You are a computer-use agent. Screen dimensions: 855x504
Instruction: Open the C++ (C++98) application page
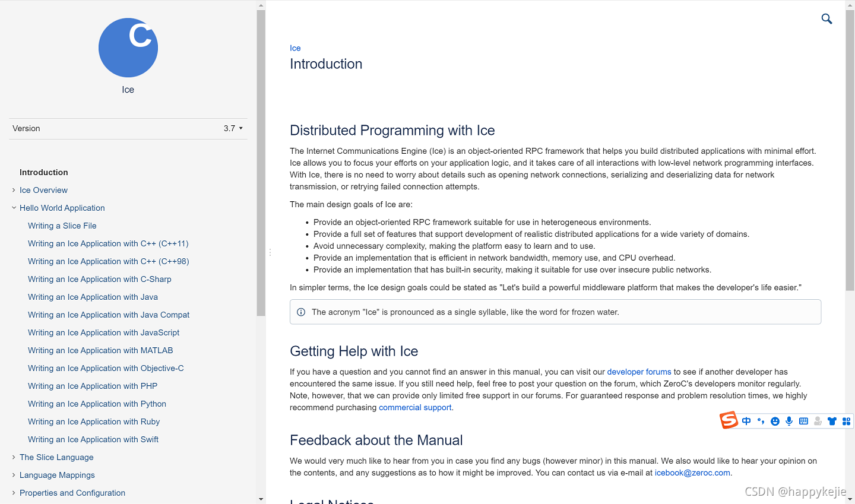click(109, 261)
